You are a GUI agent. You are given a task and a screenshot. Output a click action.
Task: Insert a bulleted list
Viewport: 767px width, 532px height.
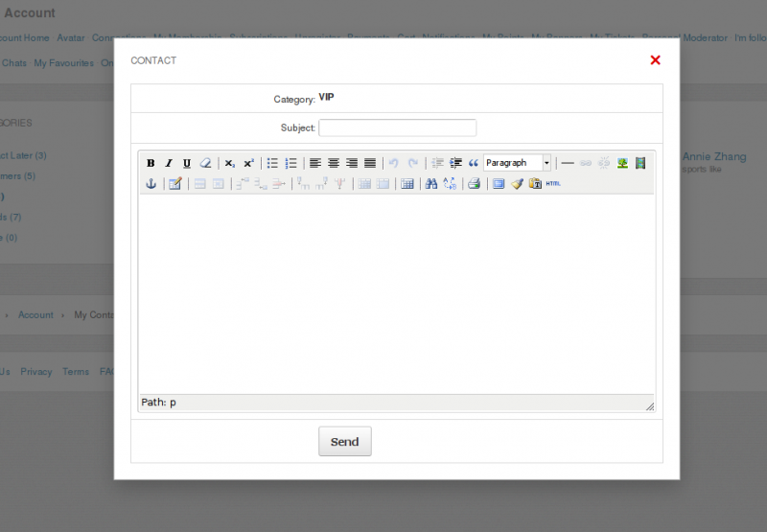coord(272,163)
